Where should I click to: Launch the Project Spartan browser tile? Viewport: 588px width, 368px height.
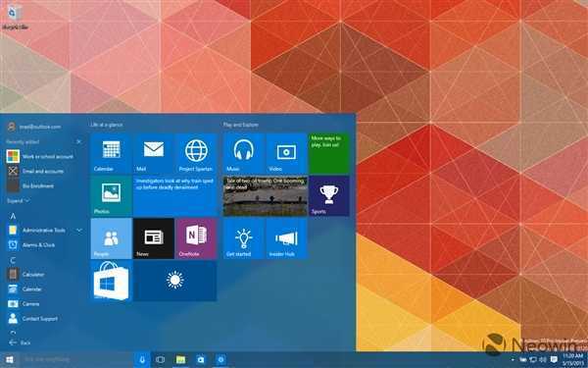[196, 154]
